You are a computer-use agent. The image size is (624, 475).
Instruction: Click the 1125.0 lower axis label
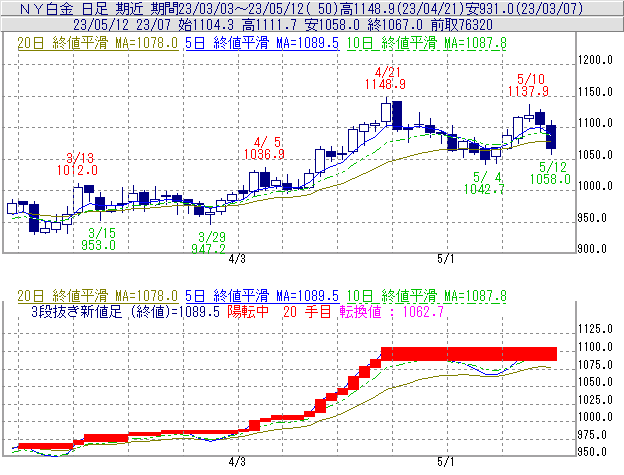pyautogui.click(x=595, y=329)
